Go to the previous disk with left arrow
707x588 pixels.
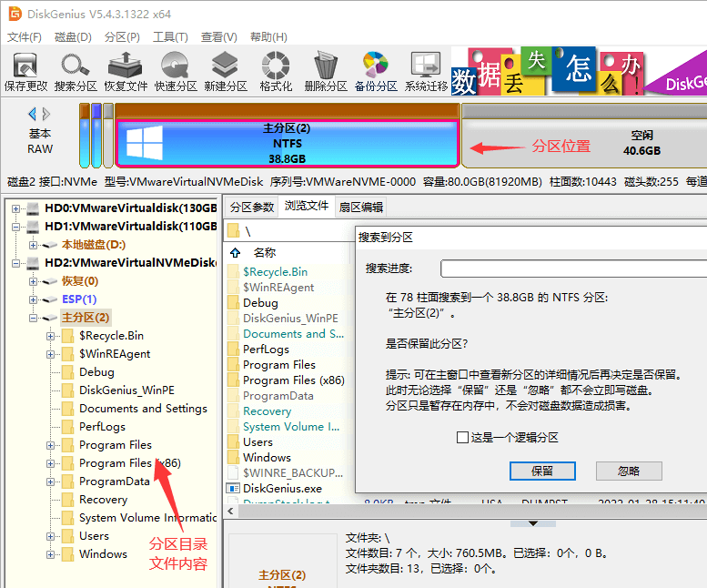[x=33, y=114]
